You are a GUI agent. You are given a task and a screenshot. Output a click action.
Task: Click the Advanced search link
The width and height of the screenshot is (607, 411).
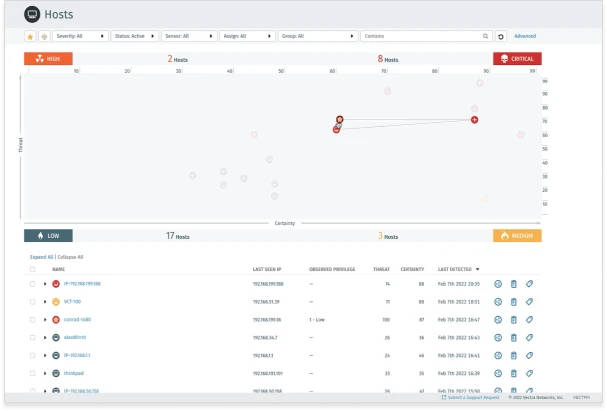(525, 36)
